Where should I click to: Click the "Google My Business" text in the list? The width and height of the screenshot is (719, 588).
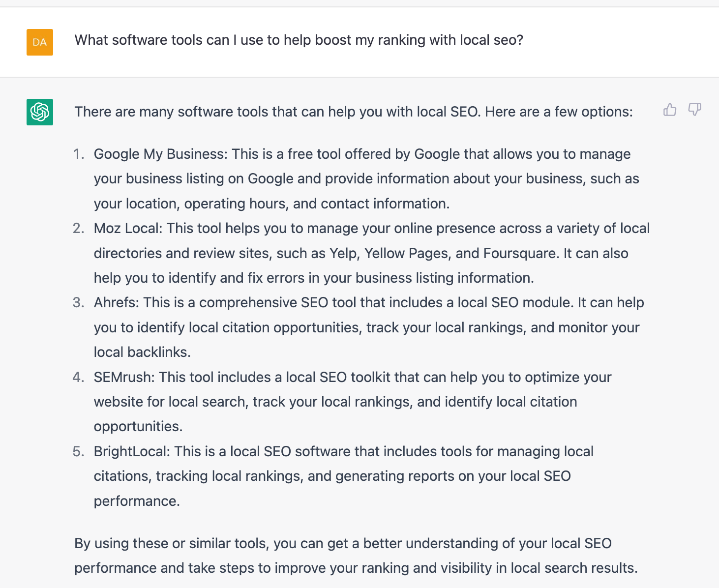(x=160, y=154)
